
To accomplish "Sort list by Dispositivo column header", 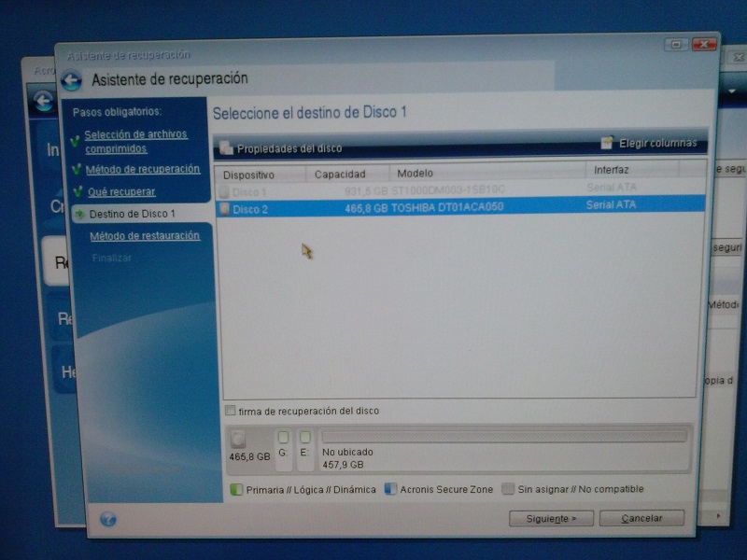I will point(249,175).
